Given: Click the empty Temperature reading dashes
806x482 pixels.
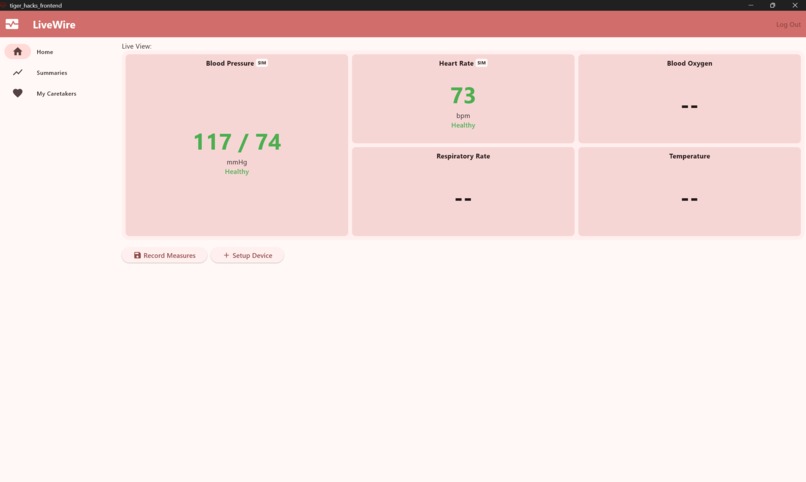Looking at the screenshot, I should tap(689, 199).
